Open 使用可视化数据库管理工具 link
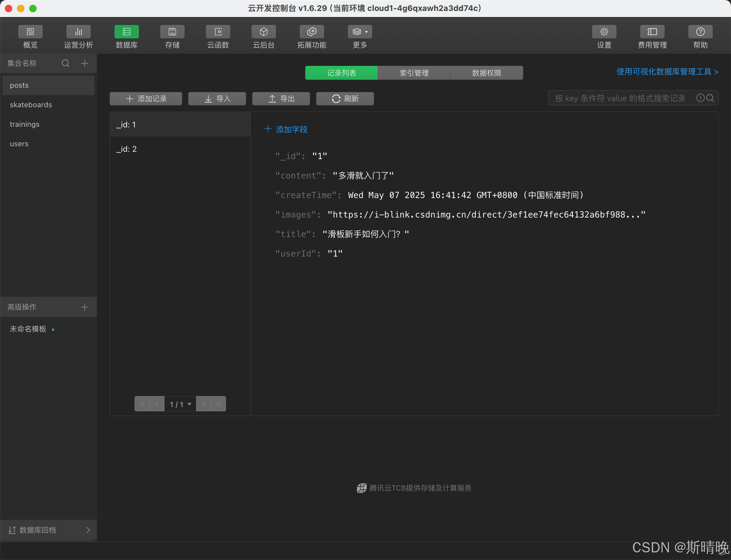Image resolution: width=731 pixels, height=560 pixels. point(667,72)
